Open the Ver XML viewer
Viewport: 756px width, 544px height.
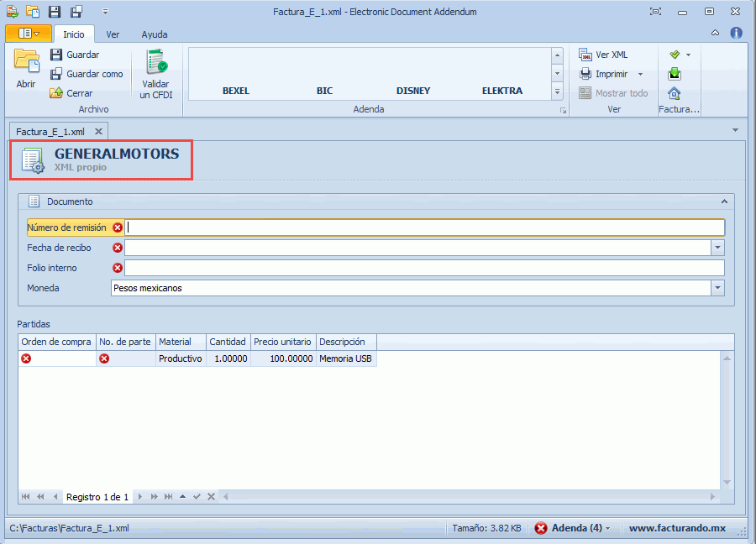pyautogui.click(x=603, y=55)
